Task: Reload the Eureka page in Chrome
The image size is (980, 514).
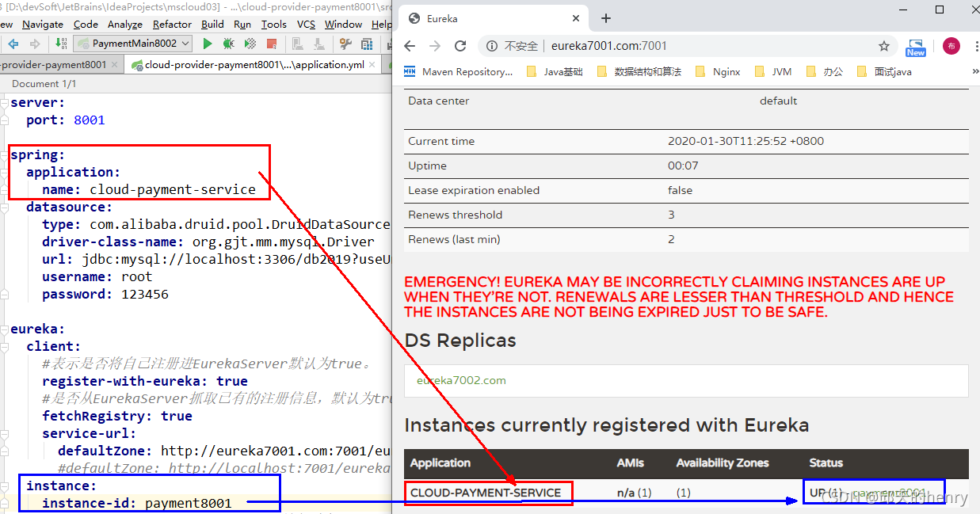Action: pyautogui.click(x=460, y=46)
